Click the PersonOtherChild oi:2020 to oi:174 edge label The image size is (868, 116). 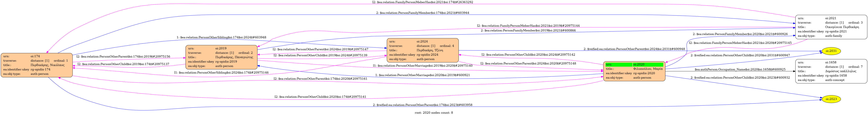coord(320,97)
